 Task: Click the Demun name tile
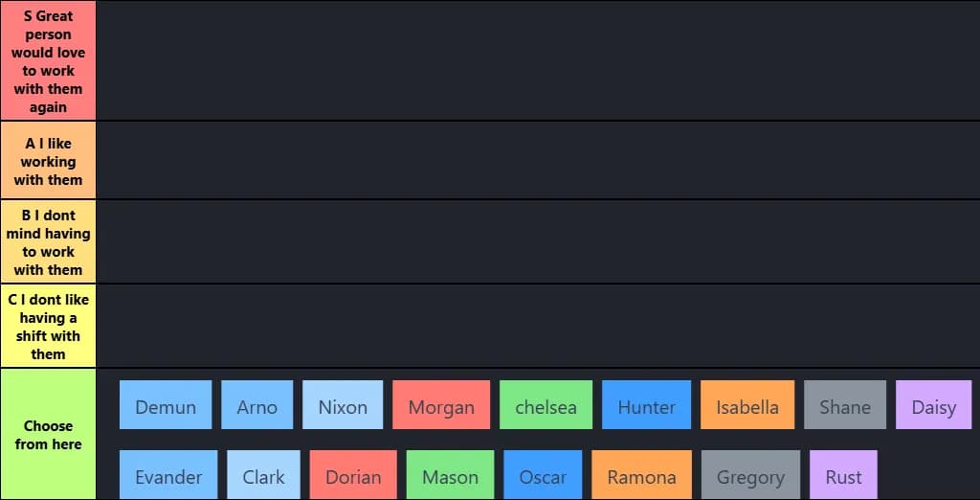click(x=166, y=405)
